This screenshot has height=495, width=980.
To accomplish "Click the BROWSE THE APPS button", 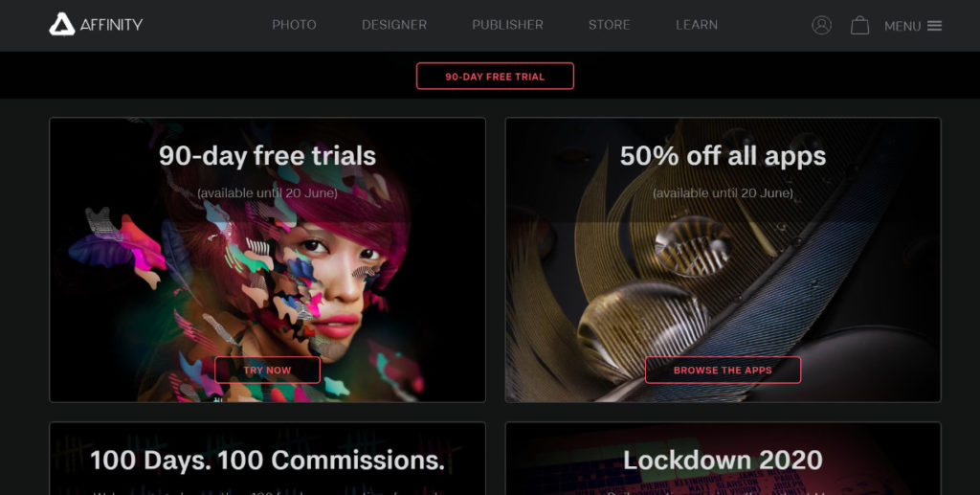I will [x=723, y=370].
